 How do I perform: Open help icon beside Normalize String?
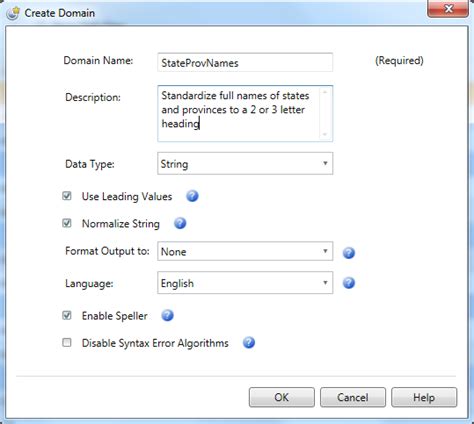pos(180,223)
